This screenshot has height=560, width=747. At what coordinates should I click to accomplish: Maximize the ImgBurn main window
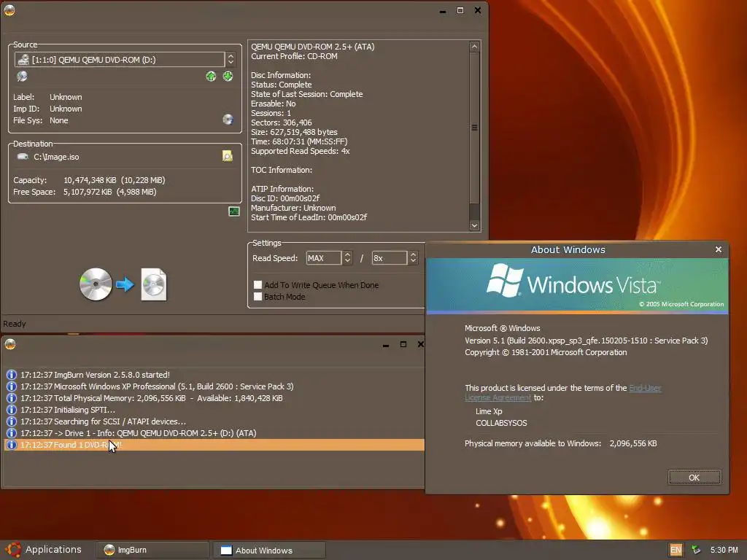460,10
